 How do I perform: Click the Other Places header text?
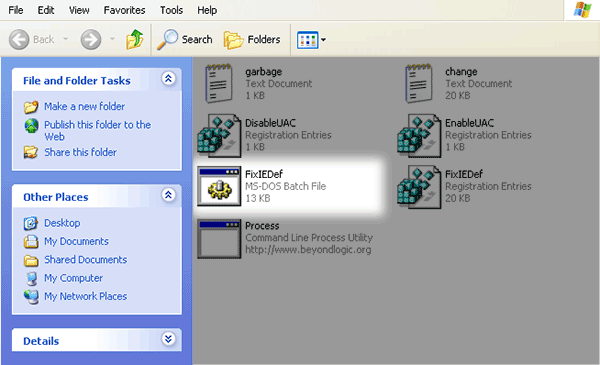pos(55,197)
